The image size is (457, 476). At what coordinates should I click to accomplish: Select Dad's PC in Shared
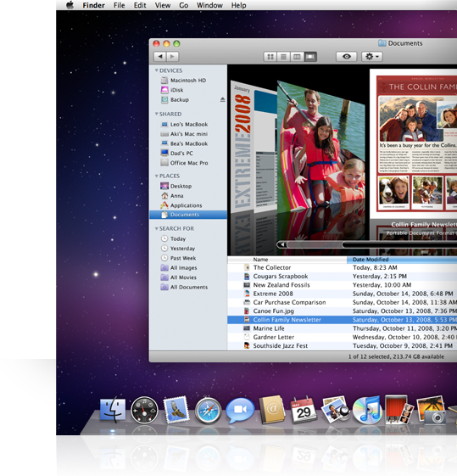(188, 154)
